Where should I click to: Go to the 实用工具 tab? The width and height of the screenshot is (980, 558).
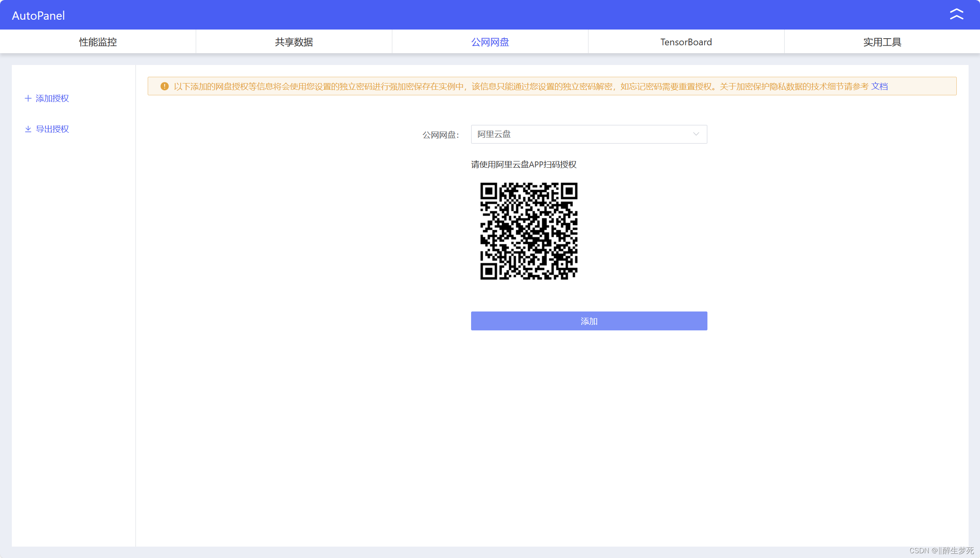click(x=882, y=42)
